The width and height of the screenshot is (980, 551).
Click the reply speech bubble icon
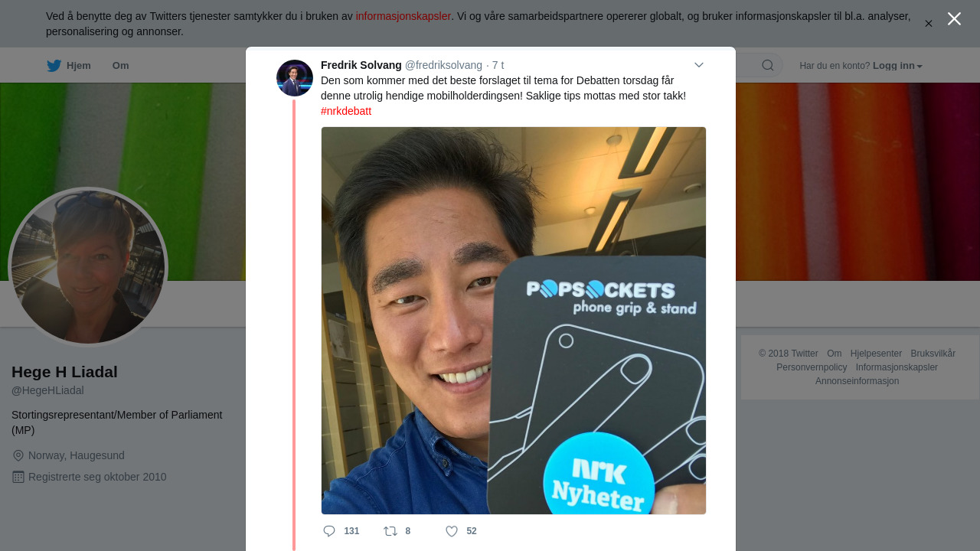click(x=329, y=531)
